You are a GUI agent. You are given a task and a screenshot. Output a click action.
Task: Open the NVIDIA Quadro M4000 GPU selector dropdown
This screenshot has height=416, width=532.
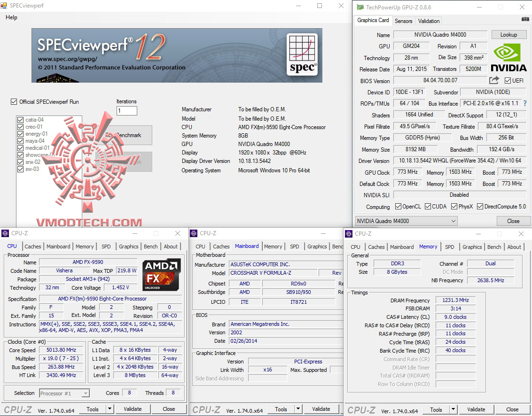click(x=406, y=221)
